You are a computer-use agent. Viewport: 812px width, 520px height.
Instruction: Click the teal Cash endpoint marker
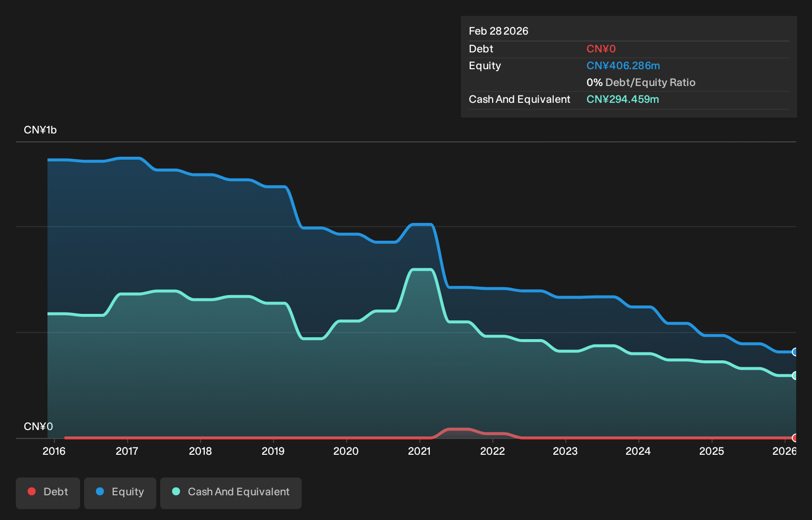795,376
